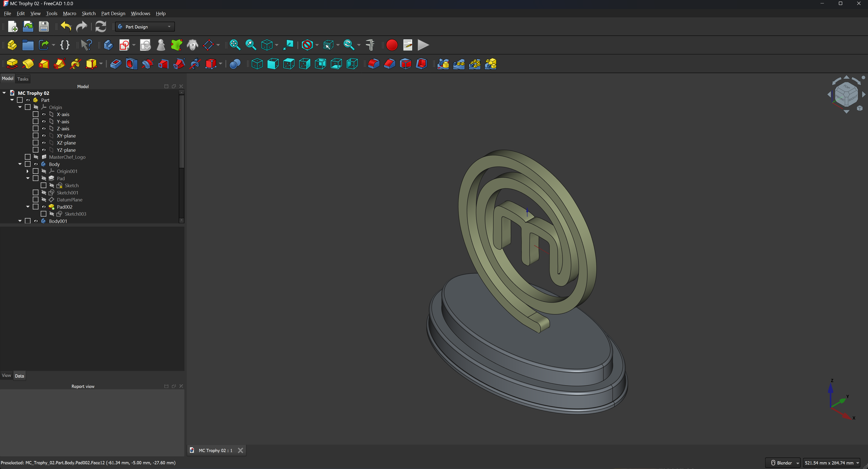868x469 pixels.
Task: Click the Refresh recompute icon
Action: pyautogui.click(x=100, y=27)
